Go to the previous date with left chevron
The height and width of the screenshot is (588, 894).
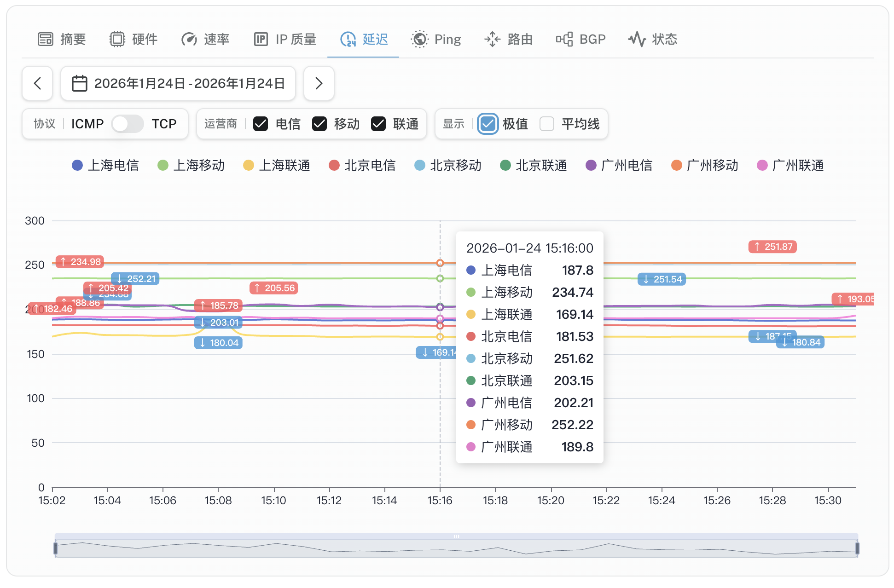coord(37,83)
